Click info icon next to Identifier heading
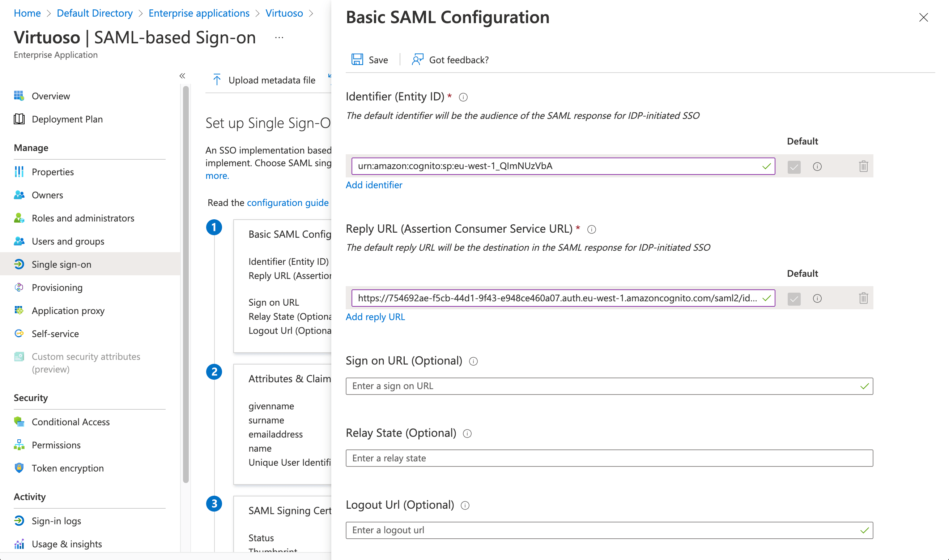The width and height of the screenshot is (949, 560). coord(463,97)
